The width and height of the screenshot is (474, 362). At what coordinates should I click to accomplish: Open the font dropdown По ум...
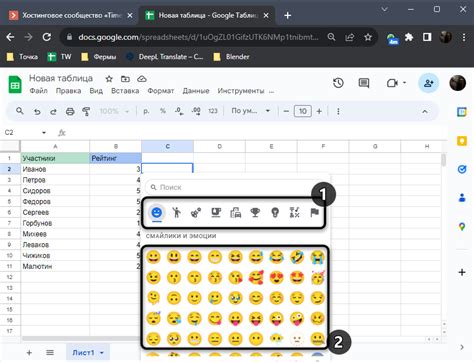(251, 111)
